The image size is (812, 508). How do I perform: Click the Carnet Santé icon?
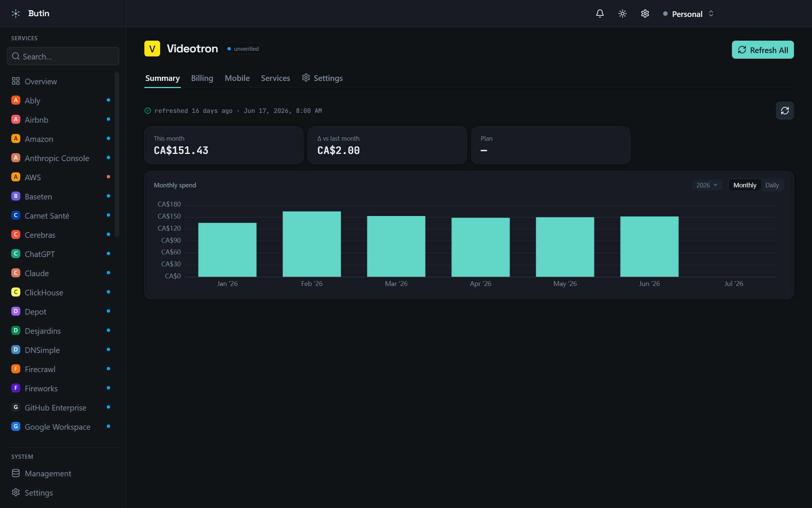pyautogui.click(x=16, y=215)
